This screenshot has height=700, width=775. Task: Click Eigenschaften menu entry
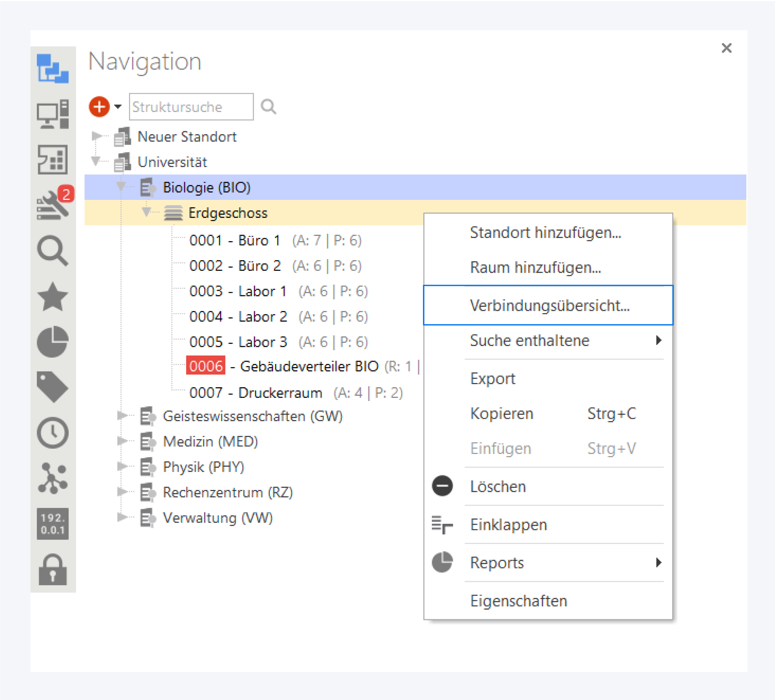click(x=519, y=601)
